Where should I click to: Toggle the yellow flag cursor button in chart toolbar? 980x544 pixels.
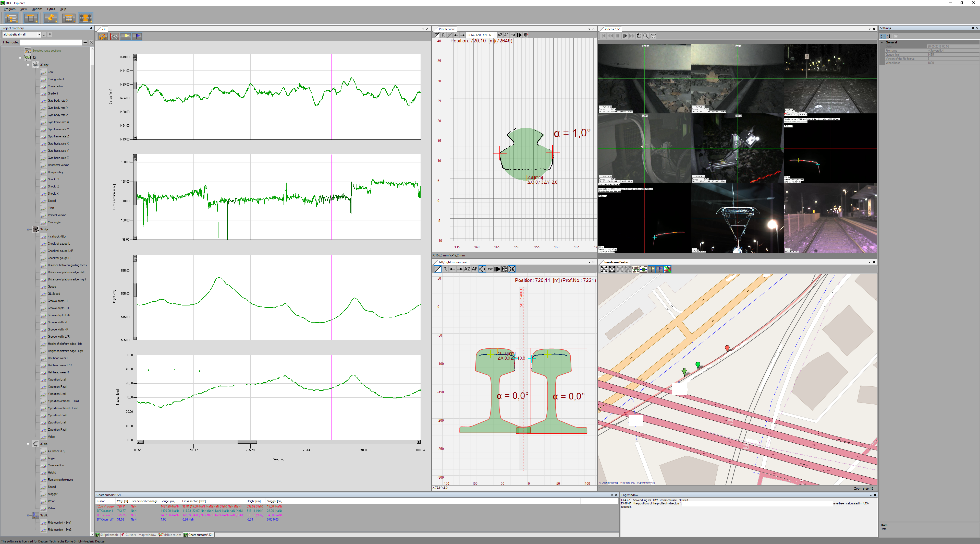point(125,37)
